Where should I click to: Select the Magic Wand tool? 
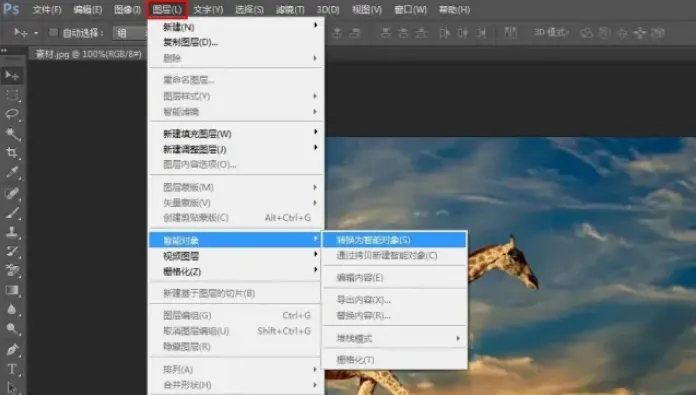click(x=12, y=134)
